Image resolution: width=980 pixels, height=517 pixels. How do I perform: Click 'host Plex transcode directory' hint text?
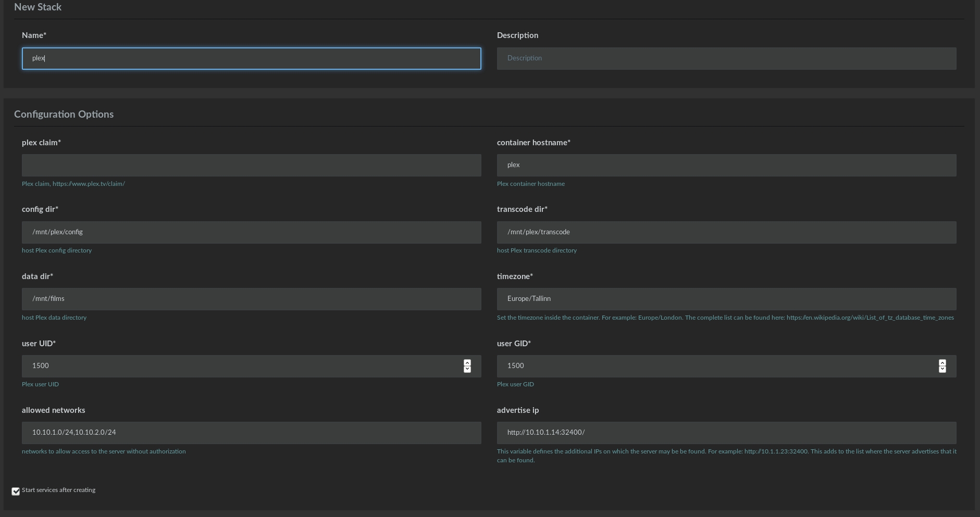(x=537, y=250)
